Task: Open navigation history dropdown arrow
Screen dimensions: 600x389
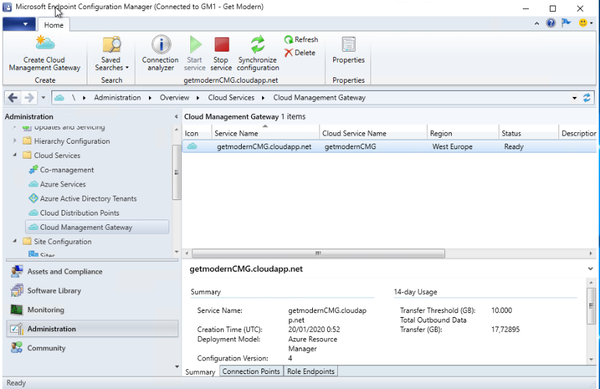Action: pos(43,98)
